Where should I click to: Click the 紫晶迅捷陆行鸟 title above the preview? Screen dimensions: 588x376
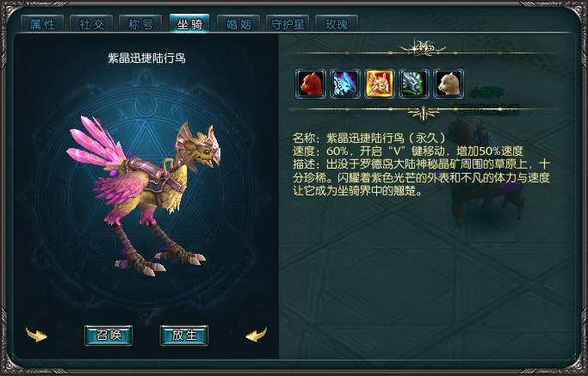(x=146, y=59)
